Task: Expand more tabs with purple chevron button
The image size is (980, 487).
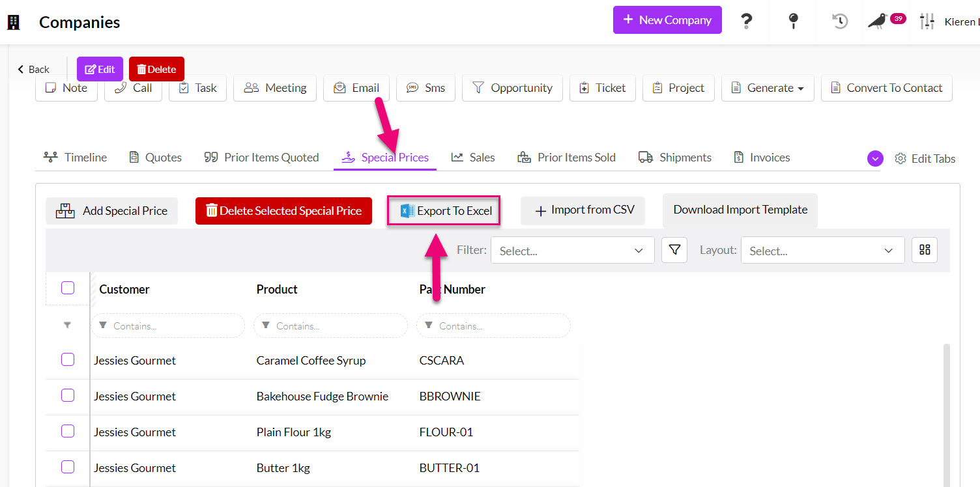Action: pyautogui.click(x=875, y=158)
